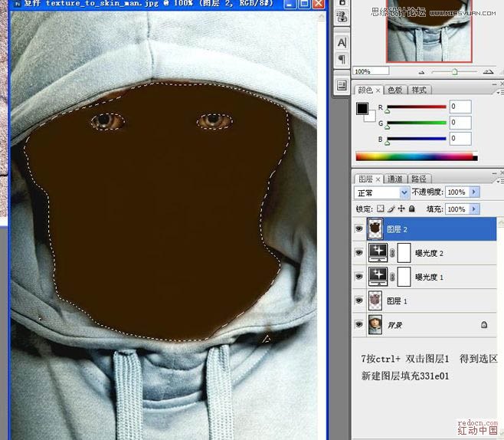Select the layer named 曝光度 1
Screen dimensions: 504x440
coord(429,277)
